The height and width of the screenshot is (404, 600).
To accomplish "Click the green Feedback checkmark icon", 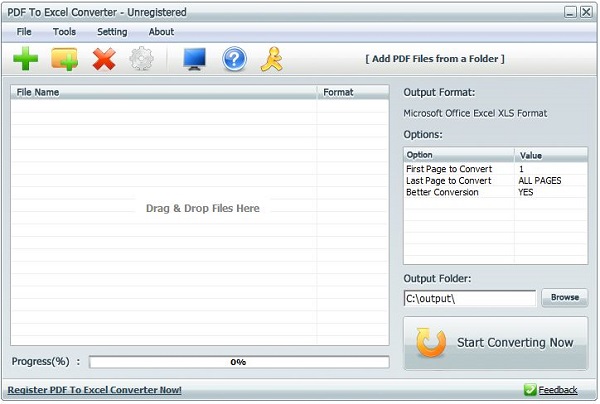I will [x=530, y=389].
